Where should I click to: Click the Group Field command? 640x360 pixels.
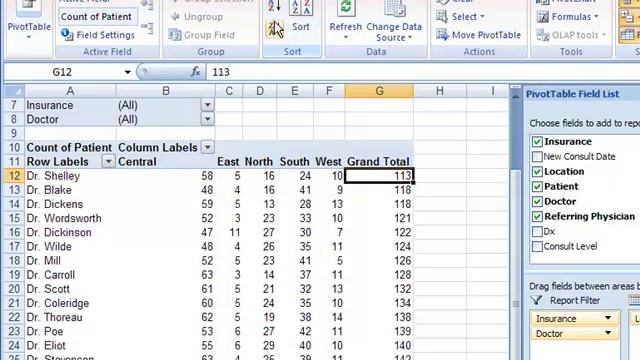click(x=202, y=35)
